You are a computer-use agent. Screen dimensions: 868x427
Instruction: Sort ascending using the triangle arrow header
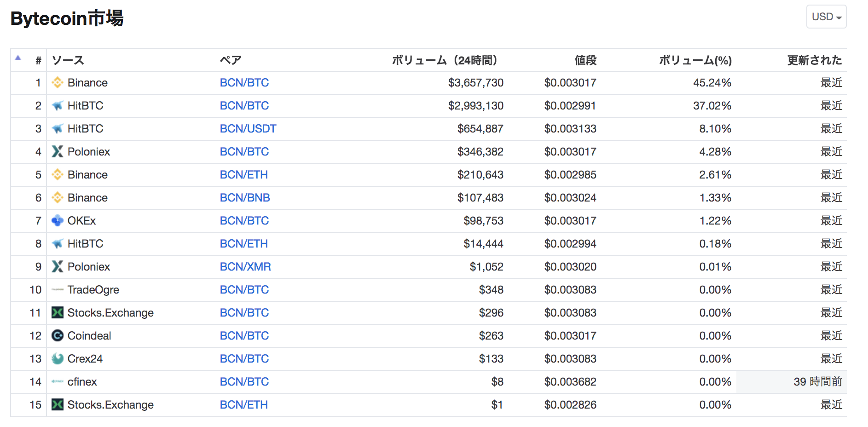[18, 58]
